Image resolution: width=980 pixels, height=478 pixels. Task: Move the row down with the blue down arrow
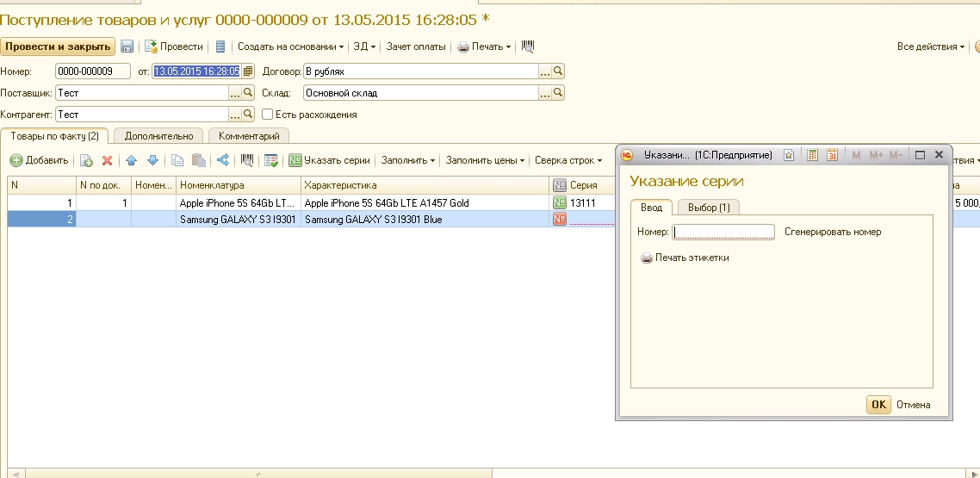(x=152, y=160)
